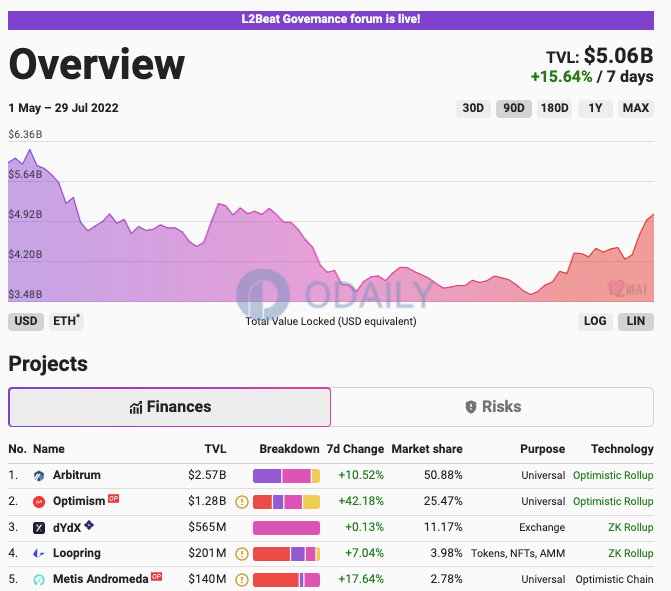Click the Optimism red logo icon
Image resolution: width=671 pixels, height=591 pixels.
pos(39,502)
